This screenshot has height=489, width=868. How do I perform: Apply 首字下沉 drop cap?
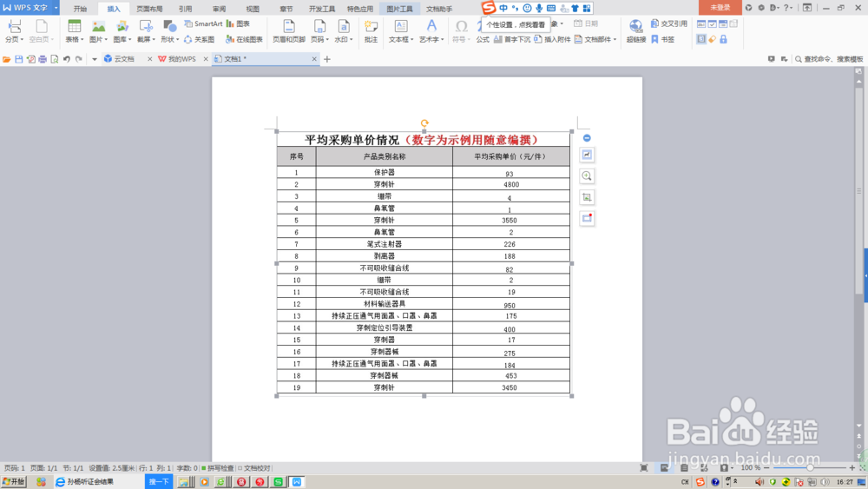512,39
